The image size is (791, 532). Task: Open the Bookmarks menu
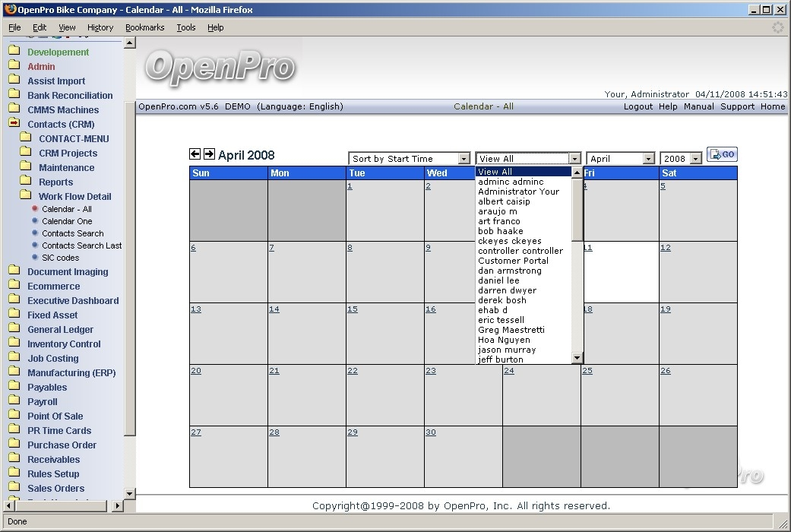tap(144, 27)
